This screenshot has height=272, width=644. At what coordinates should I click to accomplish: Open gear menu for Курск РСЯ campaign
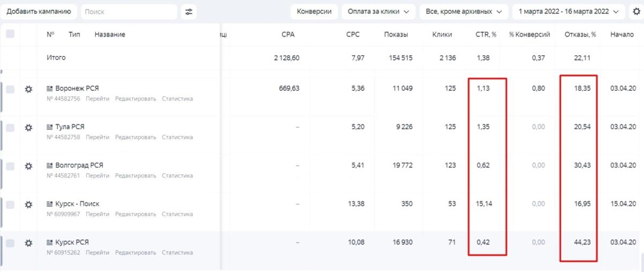[29, 243]
